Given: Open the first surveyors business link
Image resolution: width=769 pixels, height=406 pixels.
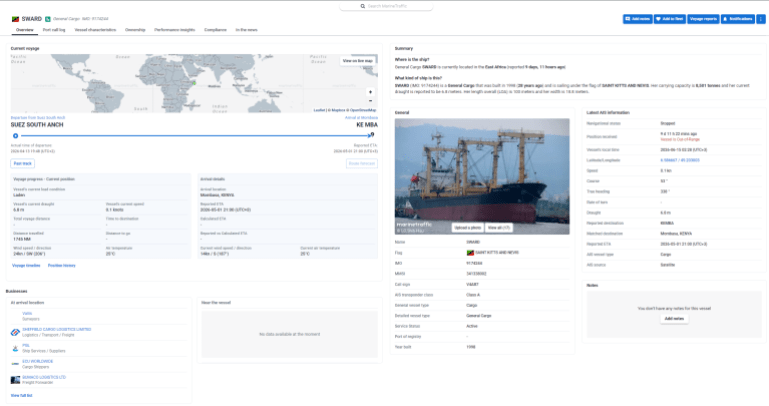Looking at the screenshot, I should point(27,314).
